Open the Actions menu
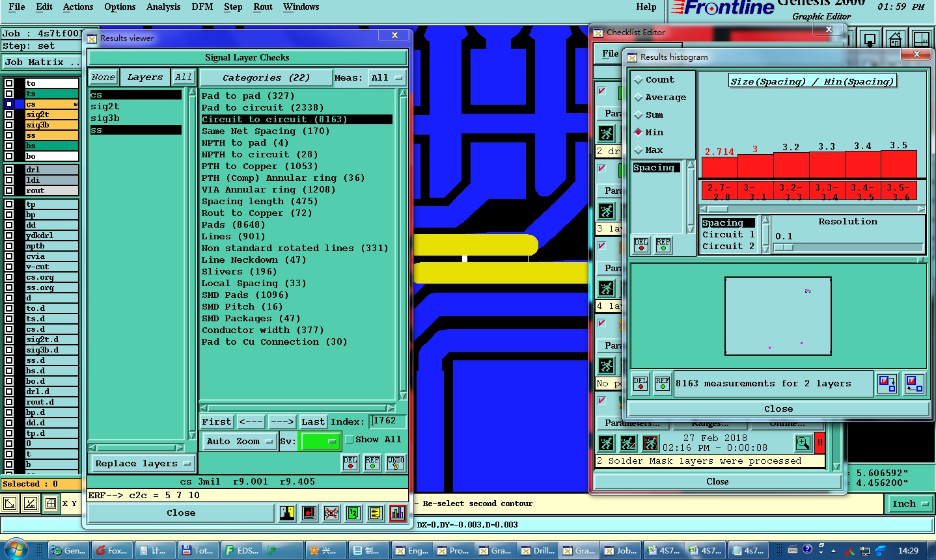The image size is (936, 560). 78,7
